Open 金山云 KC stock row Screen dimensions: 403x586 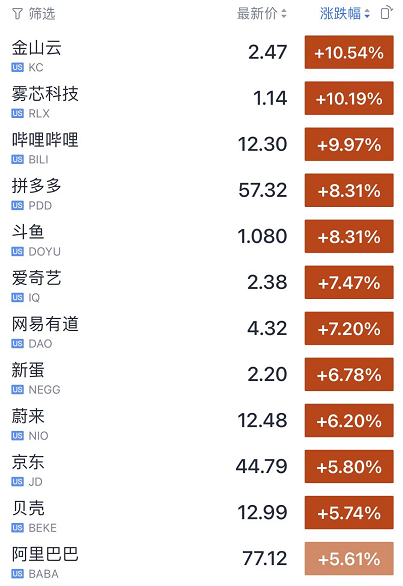click(202, 52)
